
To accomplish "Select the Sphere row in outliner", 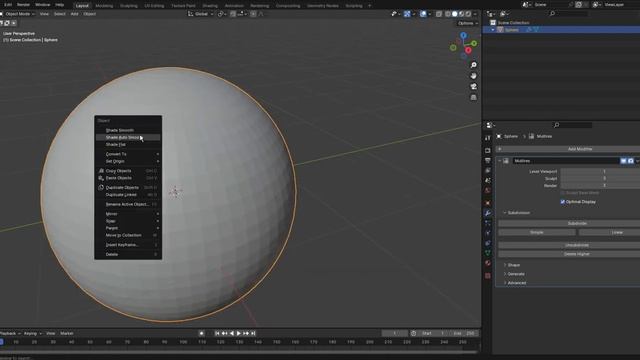I will [x=561, y=30].
